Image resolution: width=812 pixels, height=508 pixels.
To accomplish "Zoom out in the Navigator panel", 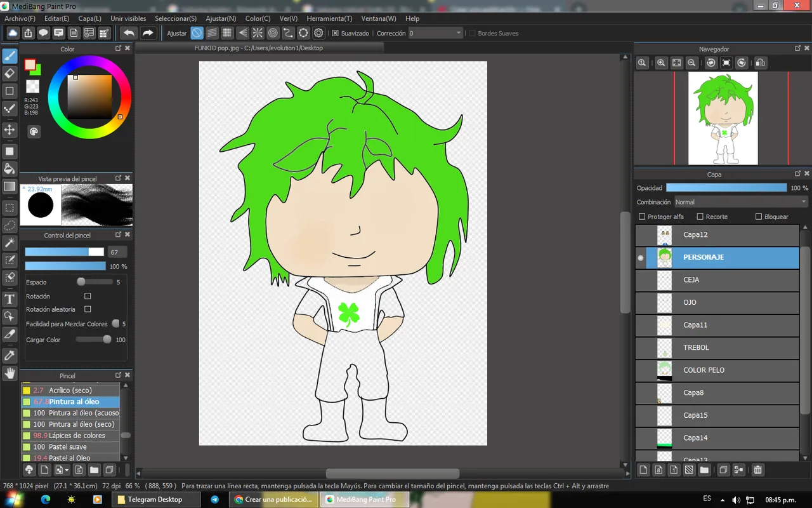I will tap(692, 63).
